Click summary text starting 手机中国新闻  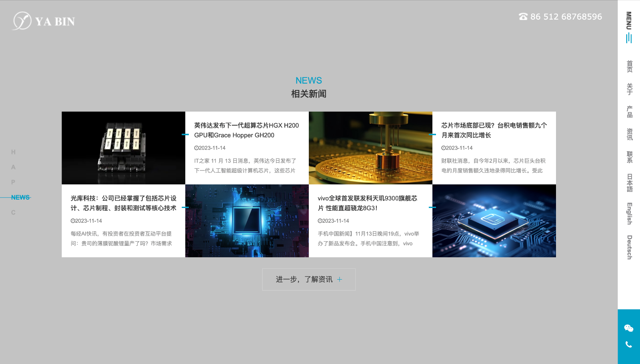(368, 238)
